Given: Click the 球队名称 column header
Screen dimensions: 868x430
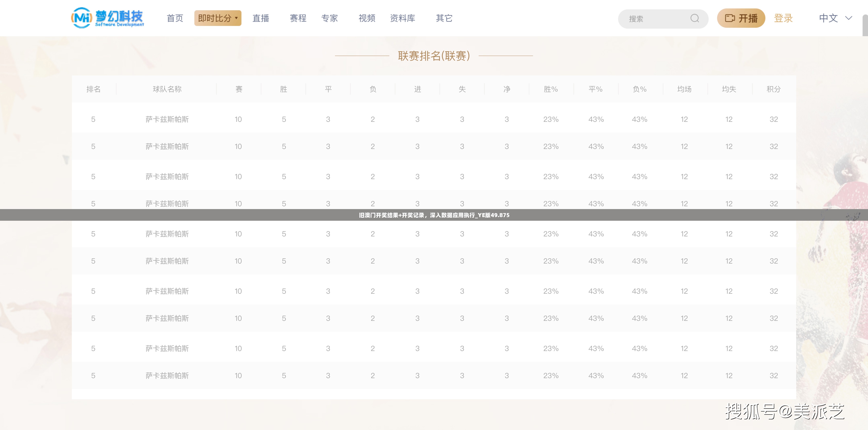Looking at the screenshot, I should (x=167, y=89).
